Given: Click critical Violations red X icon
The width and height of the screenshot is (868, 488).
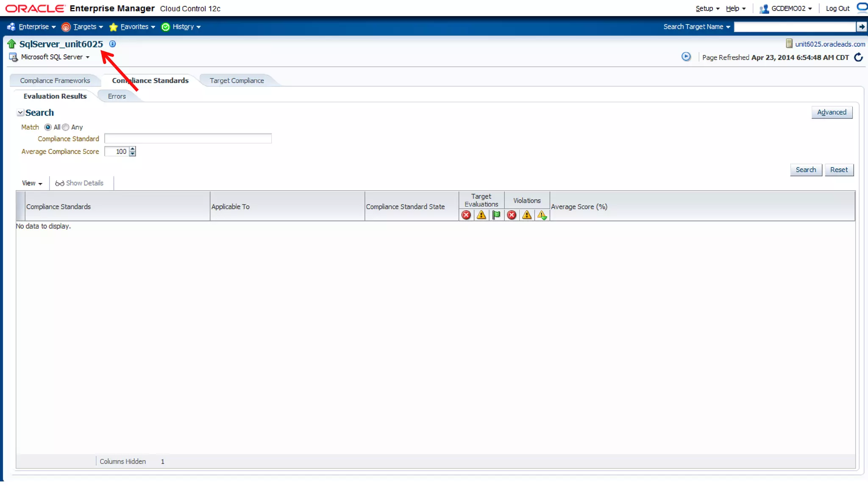Looking at the screenshot, I should [x=512, y=215].
